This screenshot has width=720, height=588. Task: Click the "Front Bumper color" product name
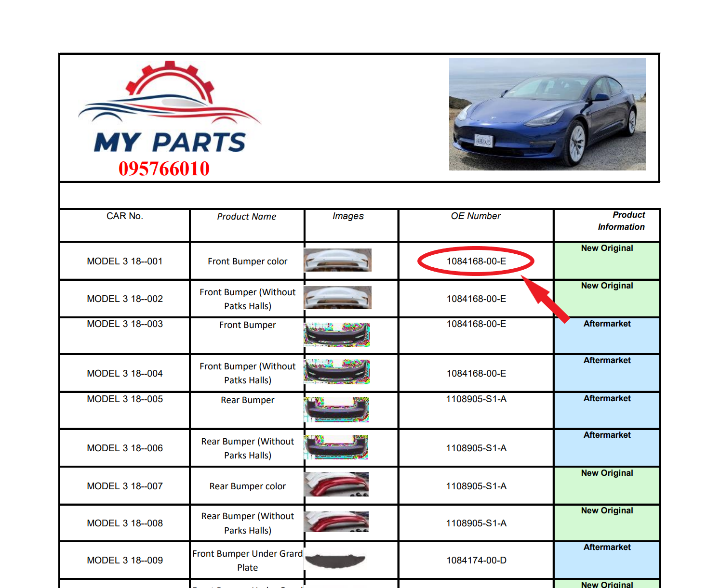(248, 261)
